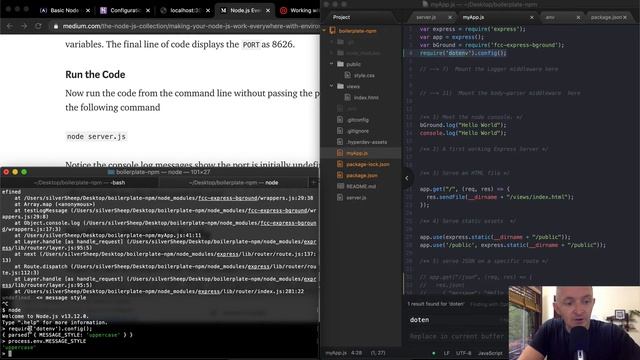Click the LF line ending status item
The image size is (640, 360).
coord(447,353)
